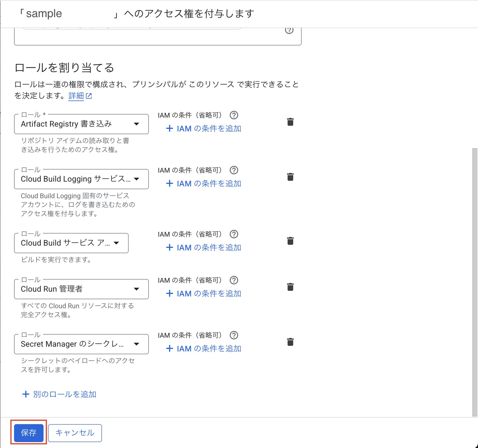Viewport: 478px width, 448px height.
Task: Add IAM condition to Cloud Build サービス role
Action: (204, 248)
